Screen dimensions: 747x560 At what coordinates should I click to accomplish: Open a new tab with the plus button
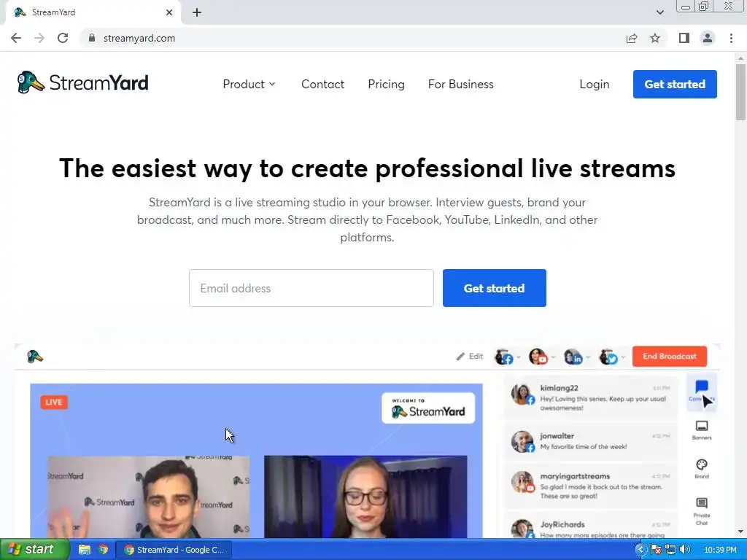coord(197,13)
